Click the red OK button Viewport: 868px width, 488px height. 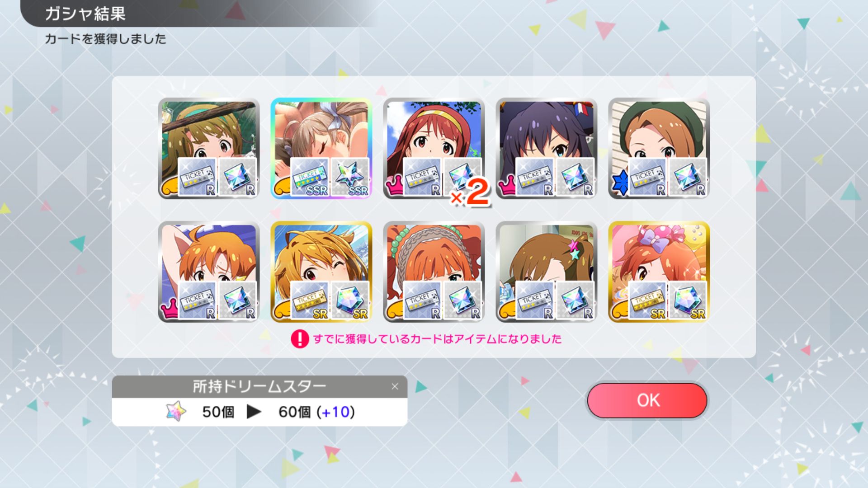pos(647,400)
